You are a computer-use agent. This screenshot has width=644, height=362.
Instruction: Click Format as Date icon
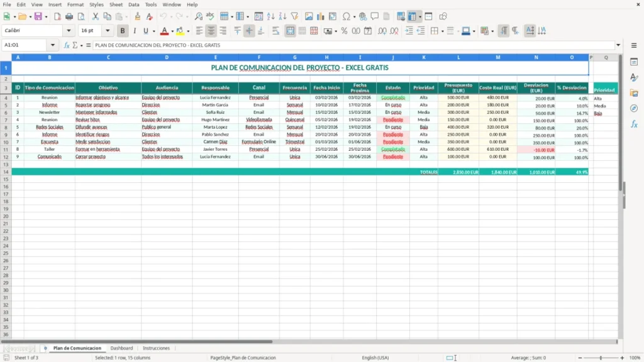pyautogui.click(x=368, y=31)
